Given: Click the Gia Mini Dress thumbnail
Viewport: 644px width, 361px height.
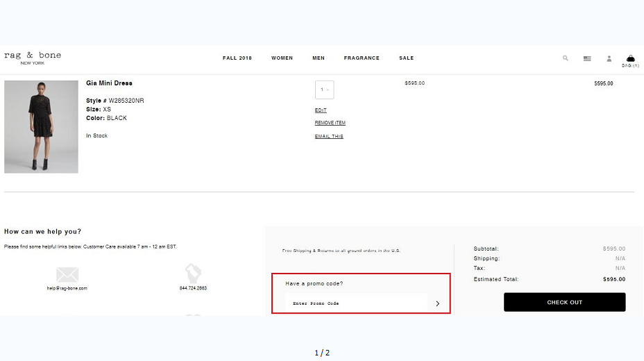Looking at the screenshot, I should pos(41,126).
